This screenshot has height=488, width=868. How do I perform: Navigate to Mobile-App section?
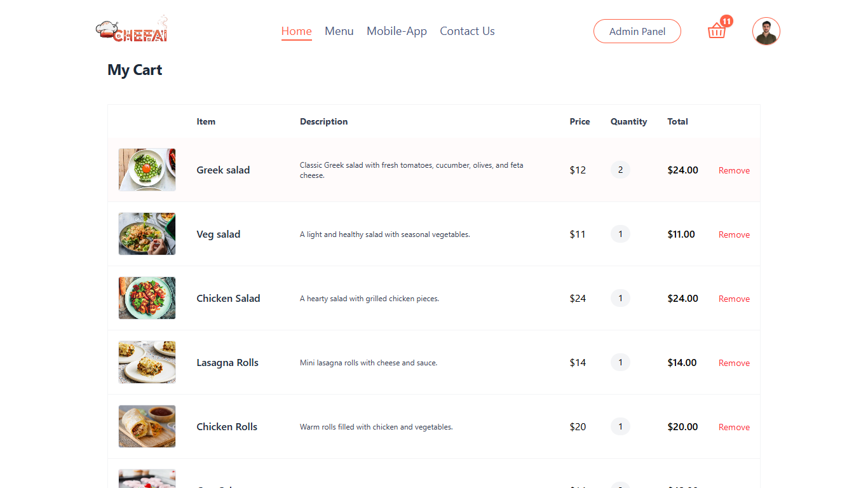click(397, 31)
